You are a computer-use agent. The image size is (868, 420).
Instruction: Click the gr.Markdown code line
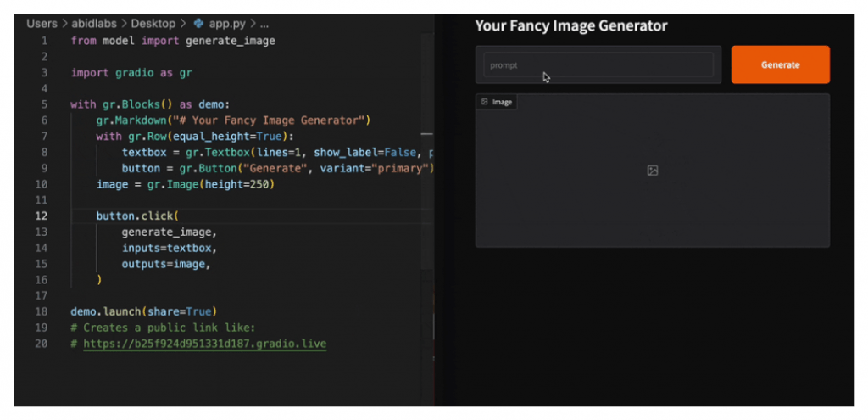(x=233, y=120)
